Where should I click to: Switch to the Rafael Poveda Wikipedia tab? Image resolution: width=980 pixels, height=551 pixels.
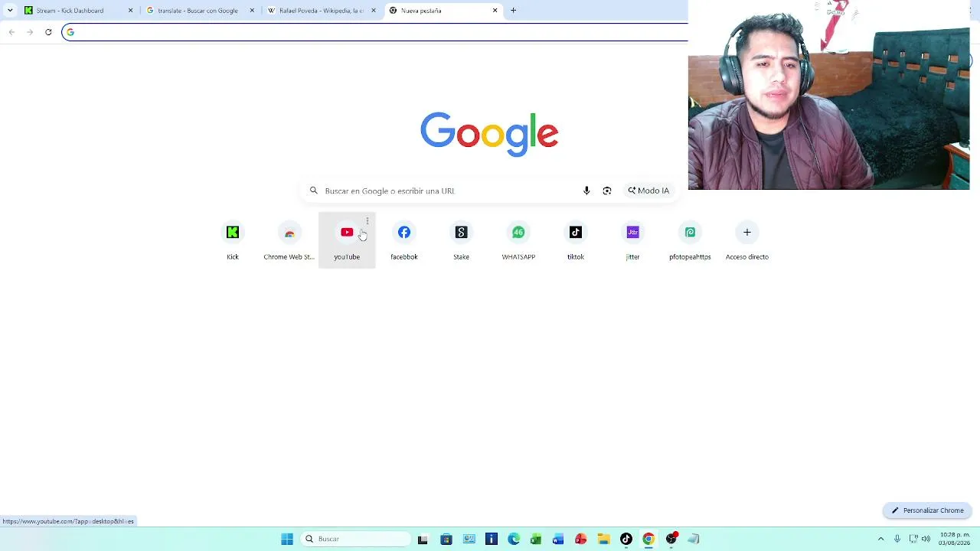(321, 11)
